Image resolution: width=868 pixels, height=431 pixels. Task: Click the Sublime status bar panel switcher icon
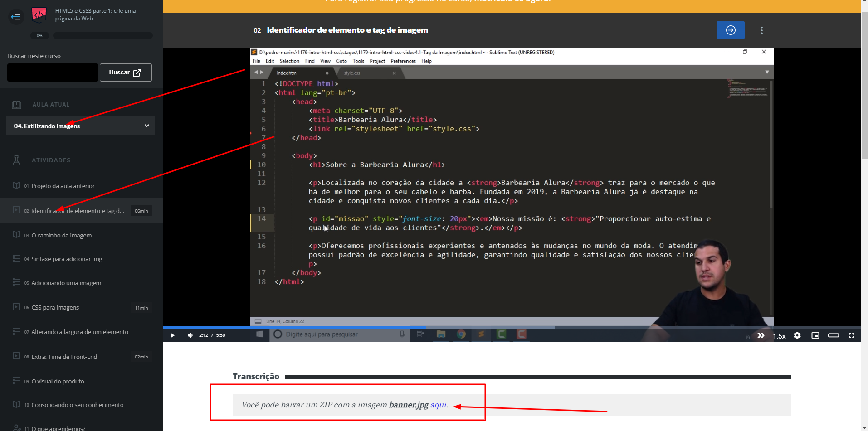258,321
